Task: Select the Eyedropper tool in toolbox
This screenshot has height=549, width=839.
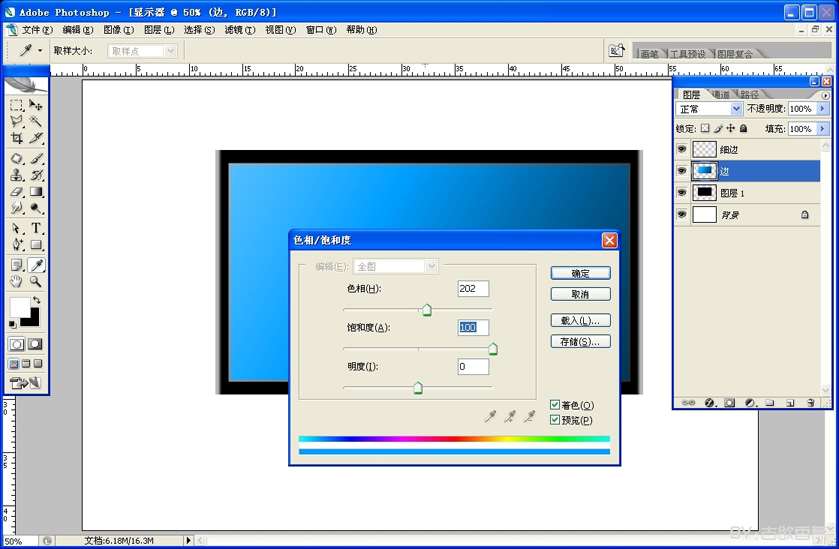Action: pyautogui.click(x=36, y=265)
